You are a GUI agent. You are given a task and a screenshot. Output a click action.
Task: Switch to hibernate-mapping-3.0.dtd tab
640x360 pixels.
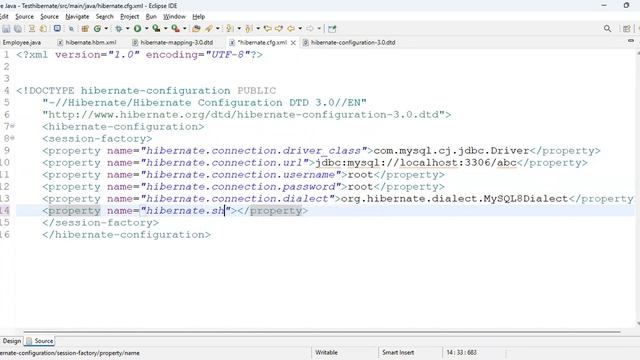tap(173, 42)
